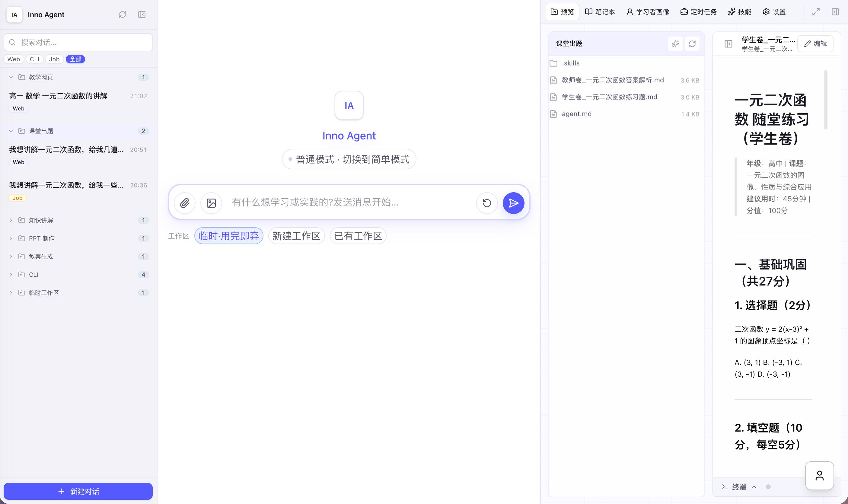
Task: Expand the right panel to fullscreen
Action: click(x=816, y=12)
